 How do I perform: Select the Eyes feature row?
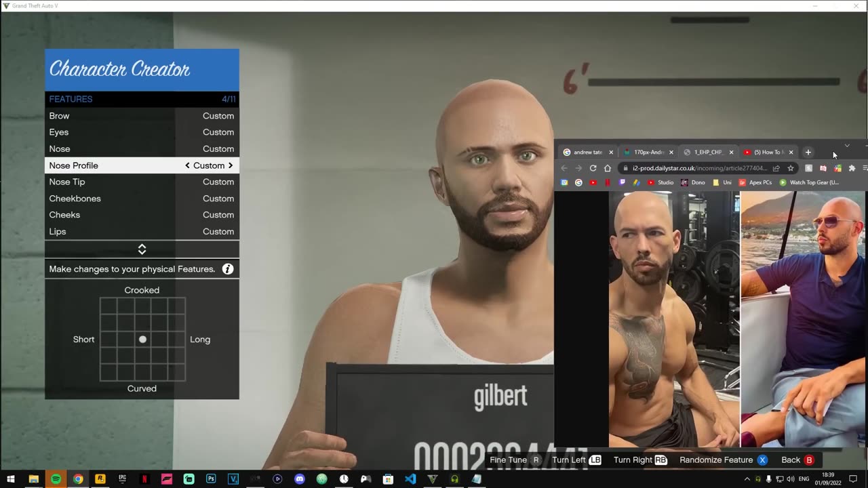pos(142,132)
